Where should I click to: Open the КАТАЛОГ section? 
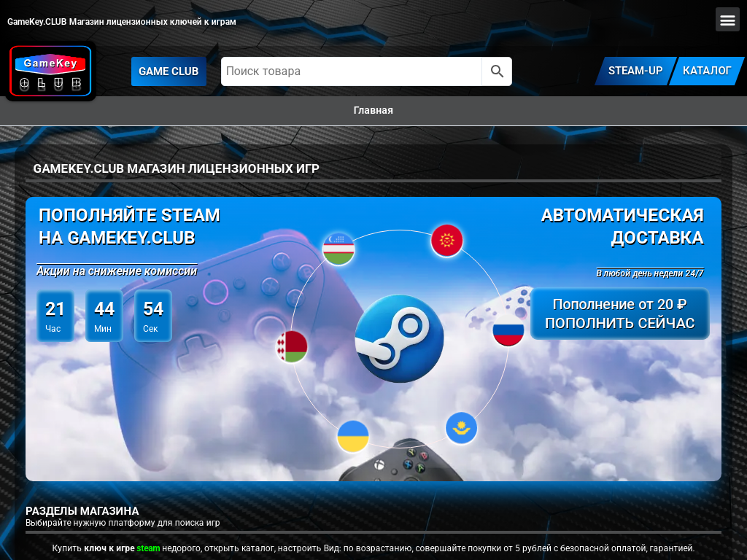pyautogui.click(x=706, y=71)
